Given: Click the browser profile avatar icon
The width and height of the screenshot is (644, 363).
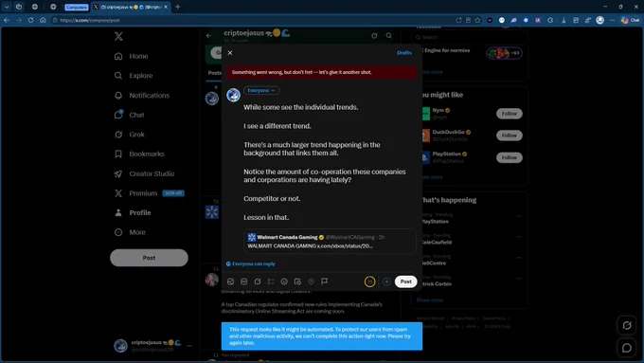Looking at the screenshot, I should (x=600, y=20).
